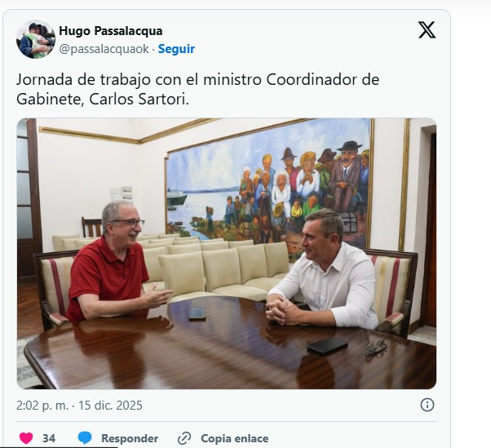Open Hugo Passalacqua's profile avatar
This screenshot has height=448, width=491.
(x=36, y=39)
